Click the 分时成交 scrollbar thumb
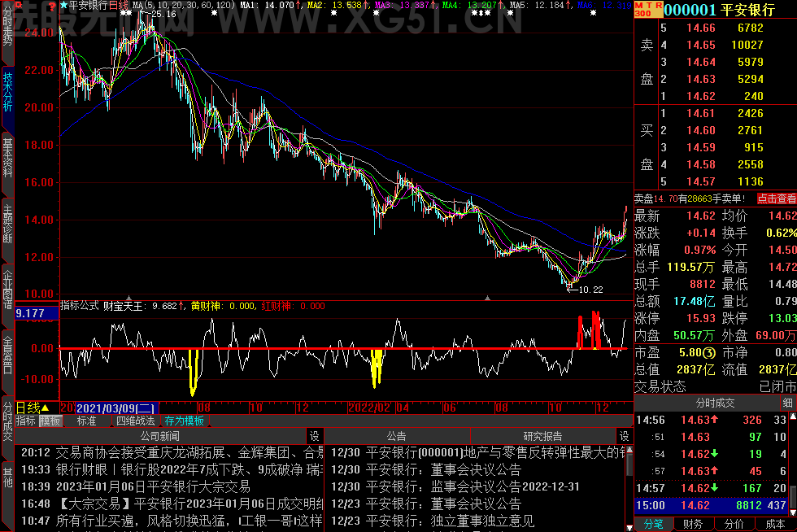Screen dimensions: 797x532 (793, 496)
